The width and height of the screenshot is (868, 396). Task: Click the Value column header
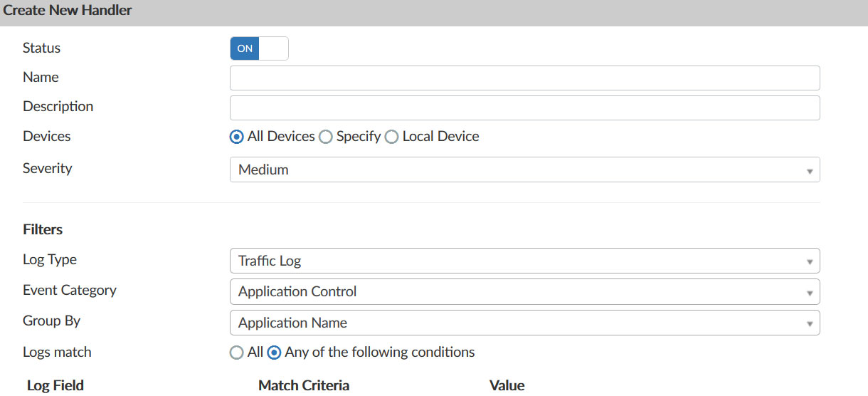click(507, 385)
